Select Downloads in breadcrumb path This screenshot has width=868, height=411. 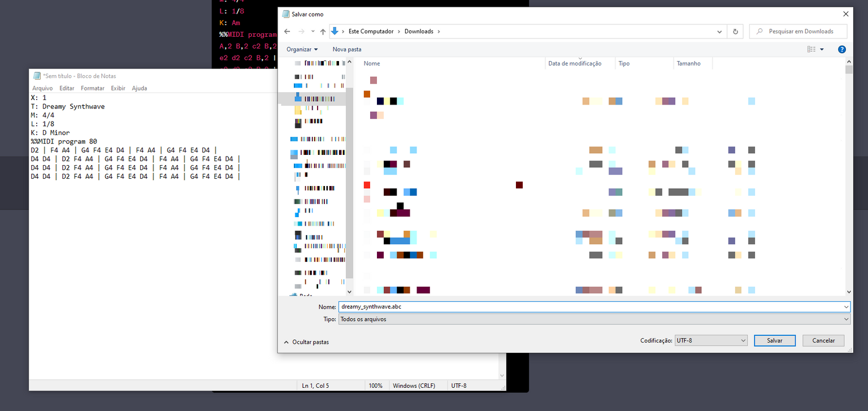pos(419,32)
